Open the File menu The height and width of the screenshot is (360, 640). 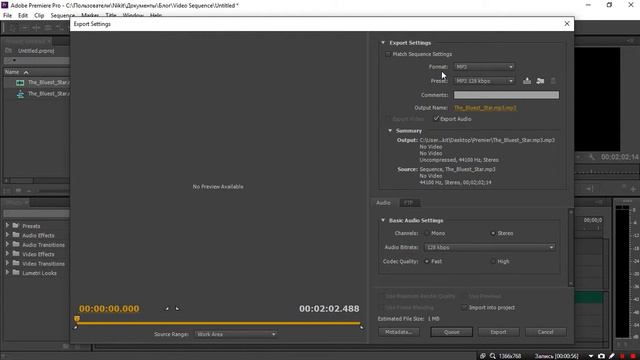click(7, 16)
